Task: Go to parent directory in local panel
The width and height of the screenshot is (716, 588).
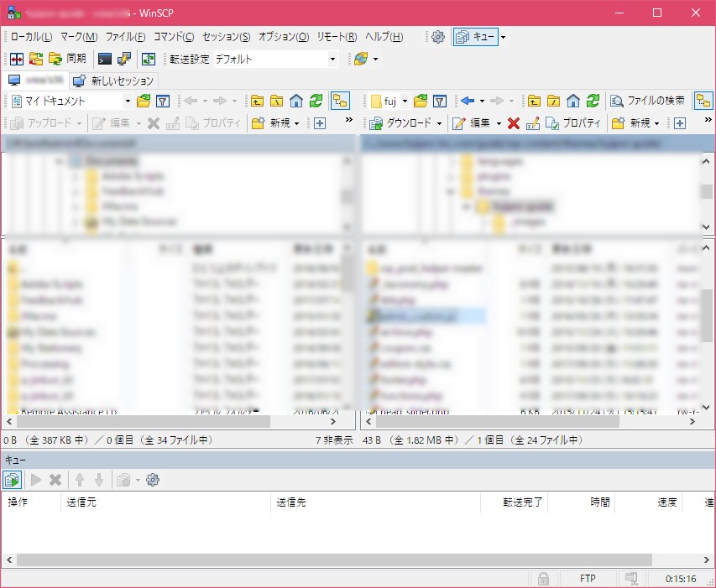Action: tap(257, 101)
